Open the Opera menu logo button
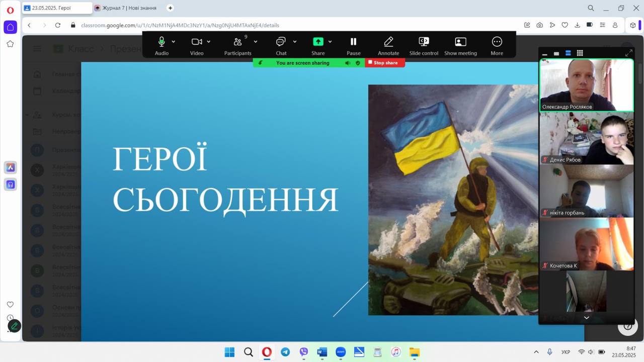The width and height of the screenshot is (644, 362). [x=10, y=10]
